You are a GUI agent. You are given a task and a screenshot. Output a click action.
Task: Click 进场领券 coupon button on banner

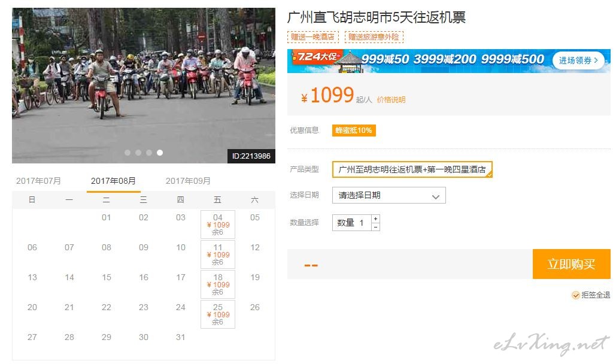click(578, 60)
